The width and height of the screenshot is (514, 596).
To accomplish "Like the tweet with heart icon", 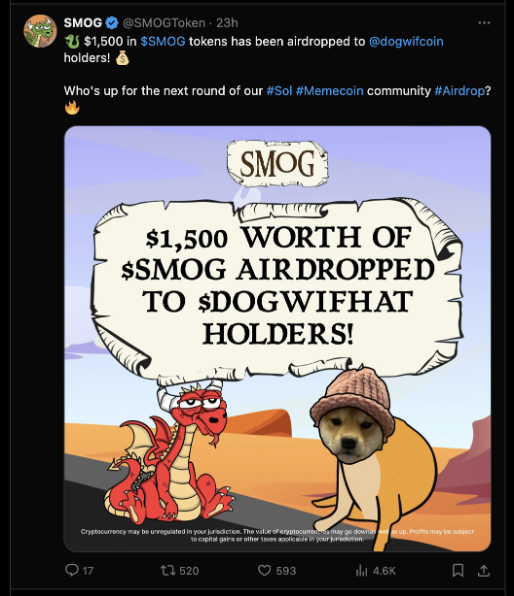I will 265,570.
